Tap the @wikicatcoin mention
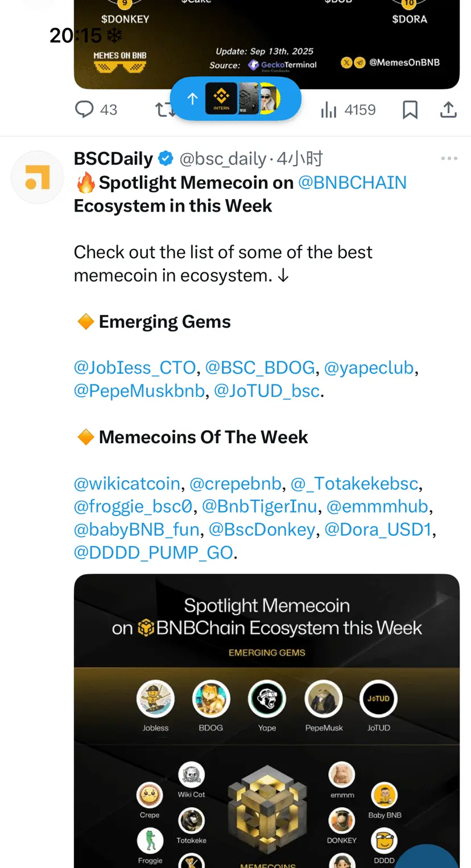This screenshot has height=868, width=471. click(127, 483)
